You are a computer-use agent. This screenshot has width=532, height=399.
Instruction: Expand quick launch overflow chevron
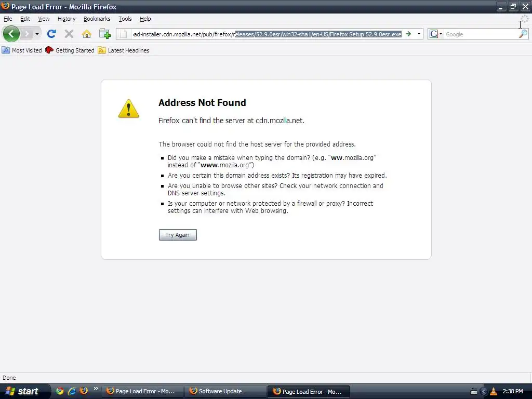[96, 389]
